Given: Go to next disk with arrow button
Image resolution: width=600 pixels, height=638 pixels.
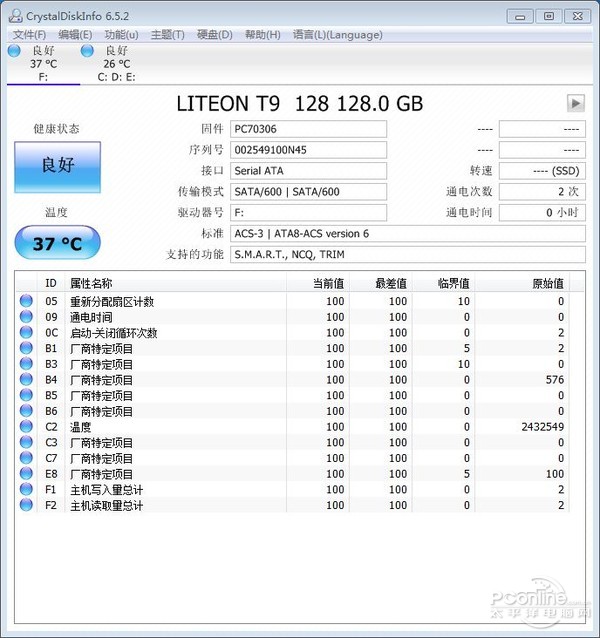Looking at the screenshot, I should point(576,103).
